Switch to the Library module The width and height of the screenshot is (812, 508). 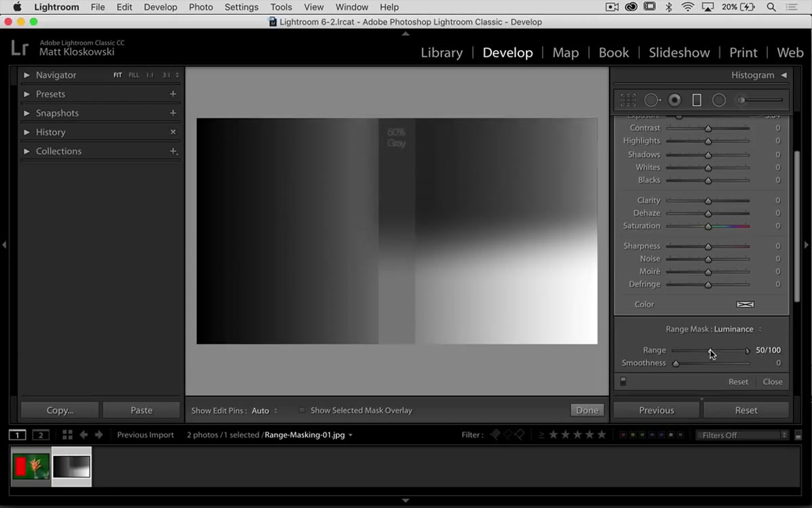click(x=442, y=53)
